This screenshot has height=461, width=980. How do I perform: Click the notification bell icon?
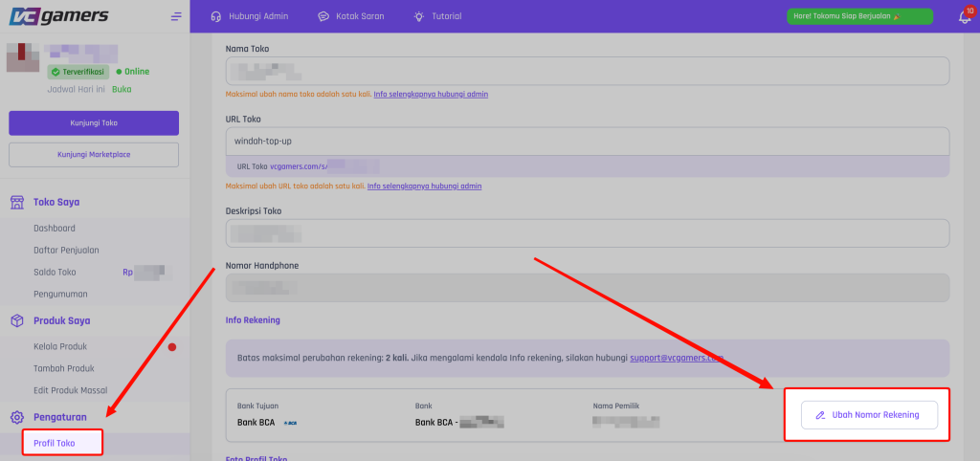click(x=964, y=17)
